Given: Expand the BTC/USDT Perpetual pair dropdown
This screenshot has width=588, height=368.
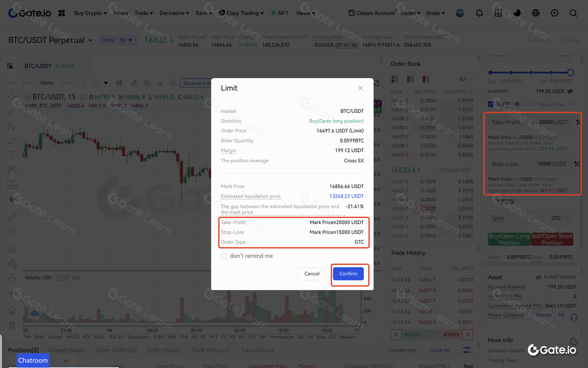Looking at the screenshot, I should click(x=90, y=40).
